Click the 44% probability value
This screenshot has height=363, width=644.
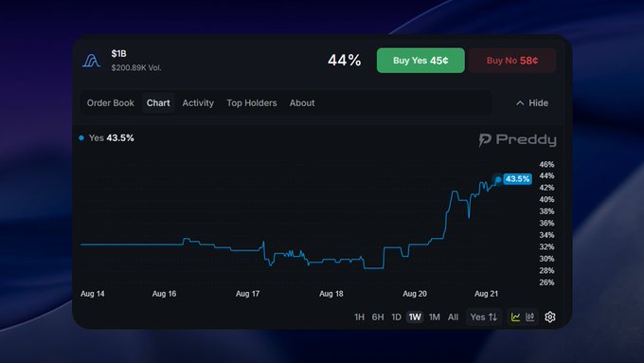(344, 61)
